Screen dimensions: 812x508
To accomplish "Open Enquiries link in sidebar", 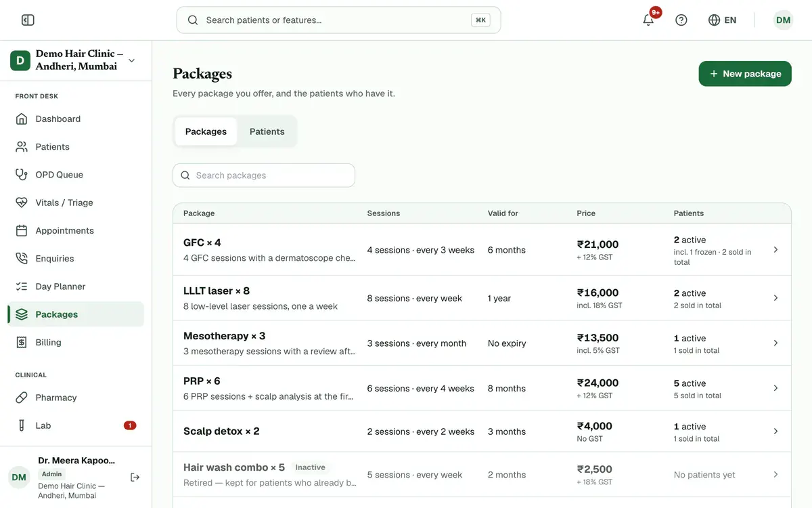I will tap(76, 259).
